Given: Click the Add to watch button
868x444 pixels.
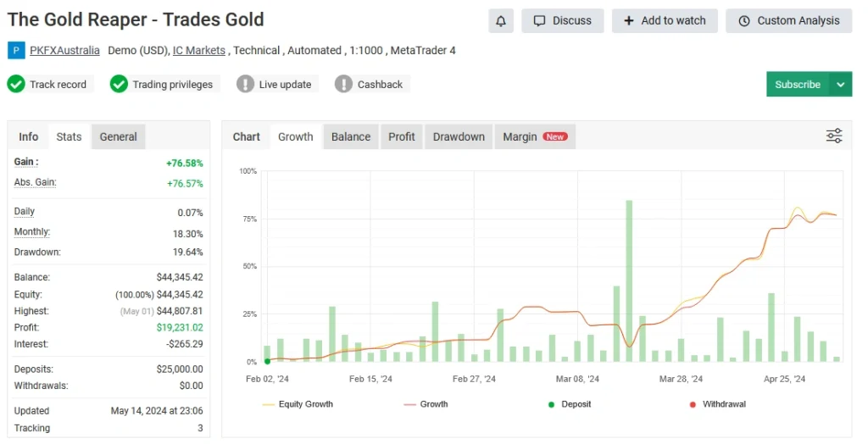Looking at the screenshot, I should point(665,21).
